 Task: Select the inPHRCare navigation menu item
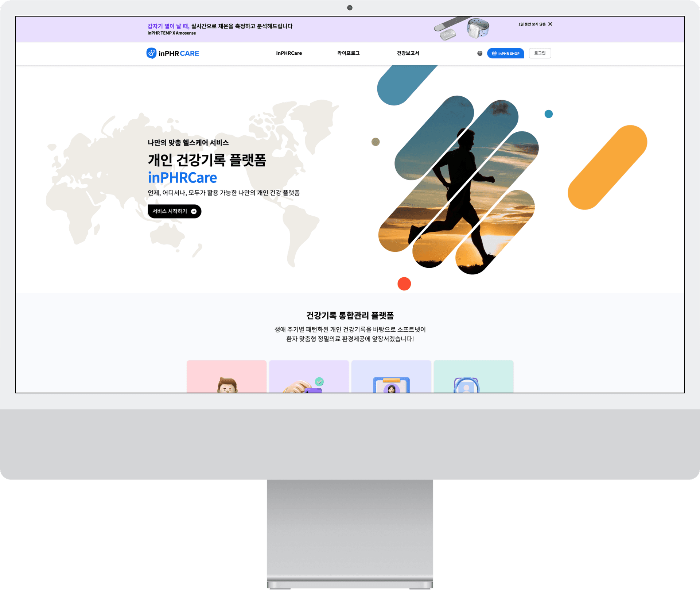pos(288,53)
